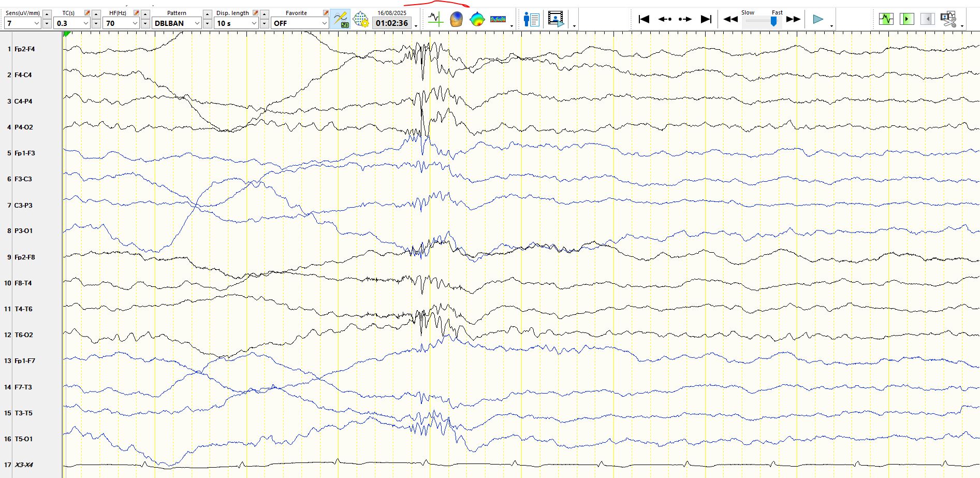The width and height of the screenshot is (980, 478).
Task: Select the X3-X4 channel label
Action: (x=24, y=465)
